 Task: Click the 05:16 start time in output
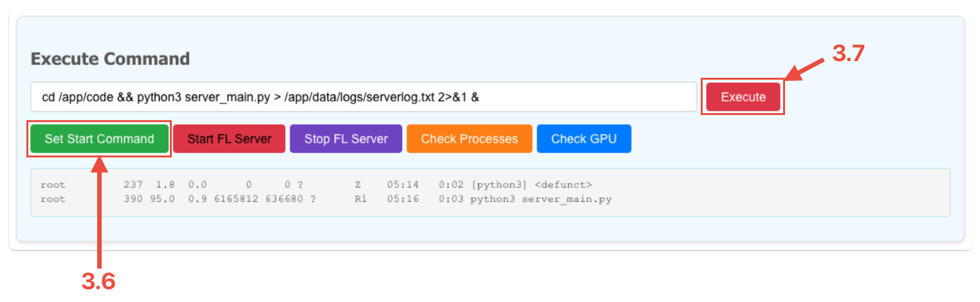[x=403, y=199]
